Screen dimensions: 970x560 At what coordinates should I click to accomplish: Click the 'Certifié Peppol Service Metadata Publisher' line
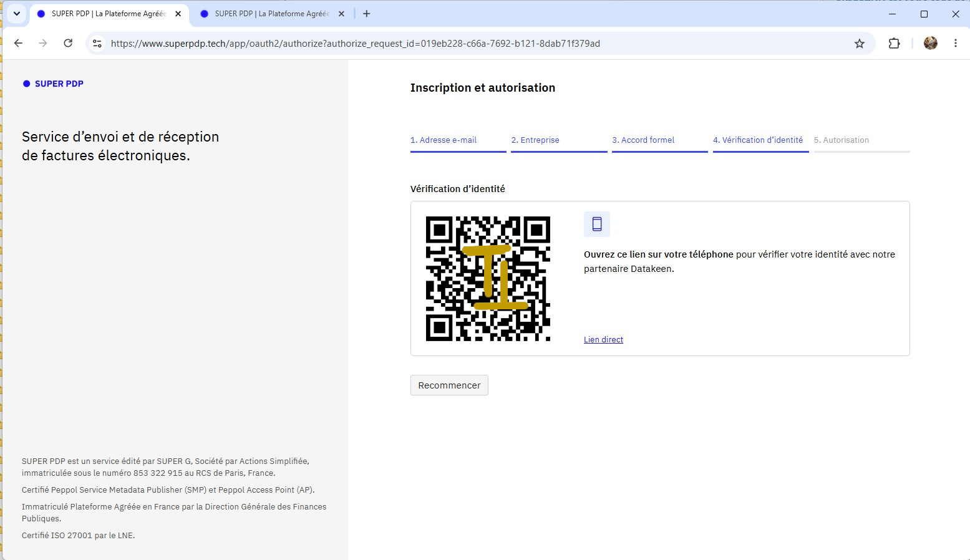168,490
